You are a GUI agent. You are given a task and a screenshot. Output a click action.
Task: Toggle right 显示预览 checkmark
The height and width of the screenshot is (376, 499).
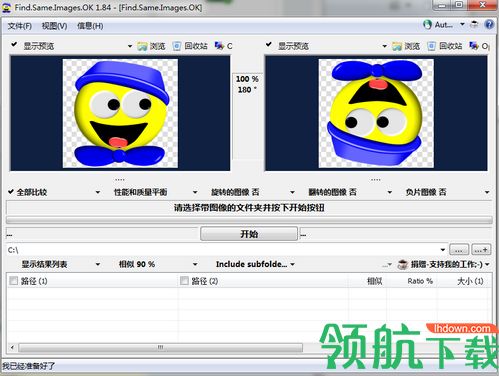(x=269, y=44)
